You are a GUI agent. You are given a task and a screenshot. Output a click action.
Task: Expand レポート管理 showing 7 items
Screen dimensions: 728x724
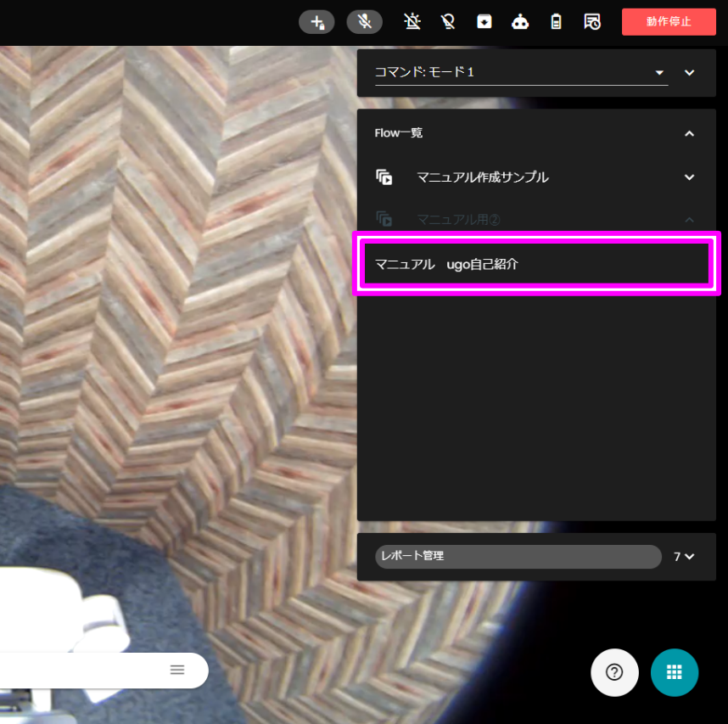(684, 557)
